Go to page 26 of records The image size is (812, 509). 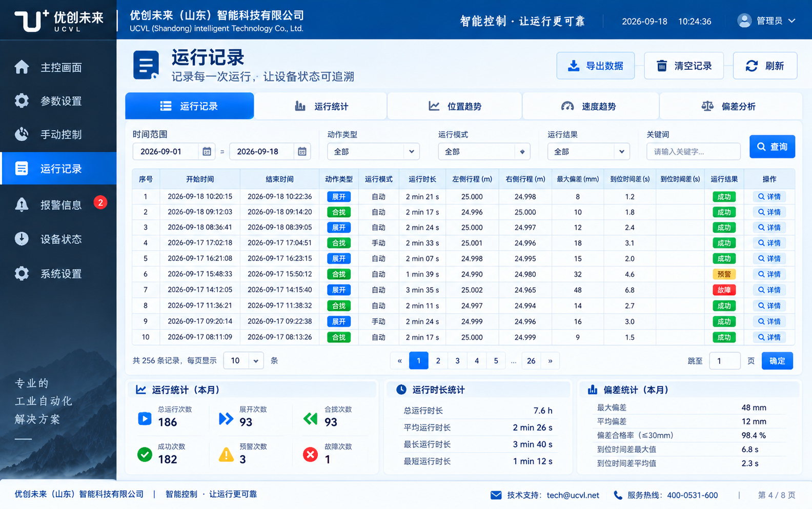click(x=531, y=361)
